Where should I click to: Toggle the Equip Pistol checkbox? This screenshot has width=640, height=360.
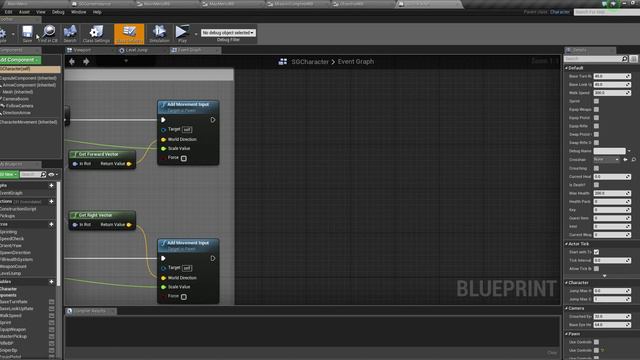(596, 118)
